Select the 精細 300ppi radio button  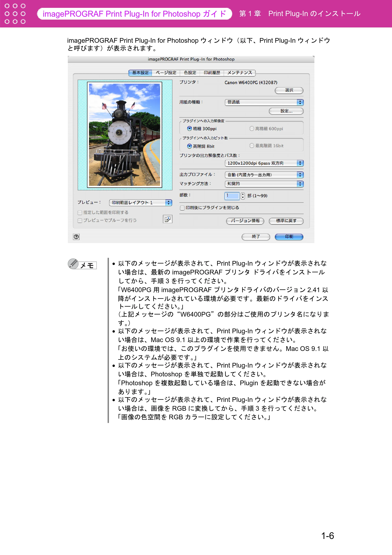click(x=190, y=128)
